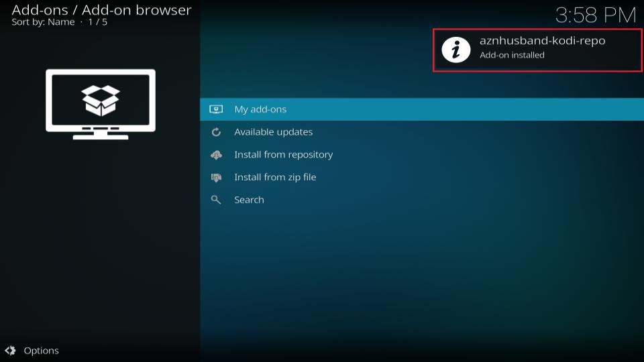
Task: Click the Available updates refresh icon
Action: pos(216,132)
